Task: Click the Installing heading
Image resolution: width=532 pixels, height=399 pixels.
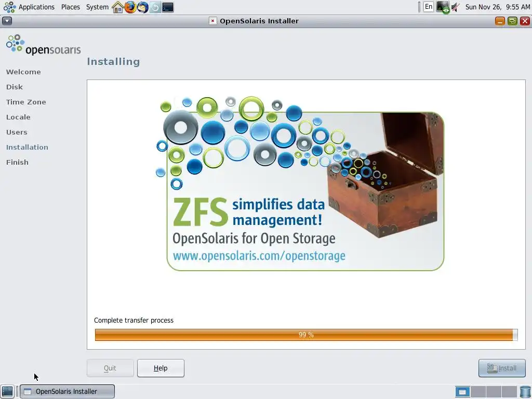Action: click(x=113, y=62)
